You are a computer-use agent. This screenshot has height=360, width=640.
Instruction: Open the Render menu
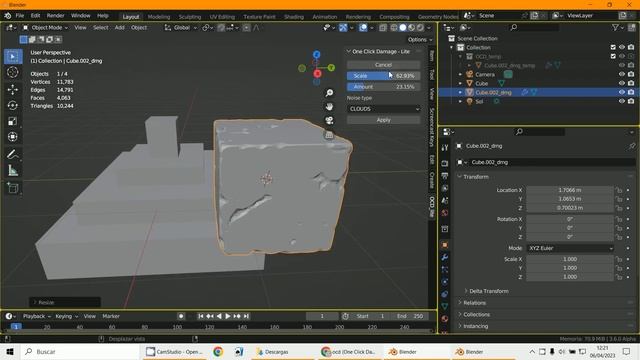[x=56, y=16]
